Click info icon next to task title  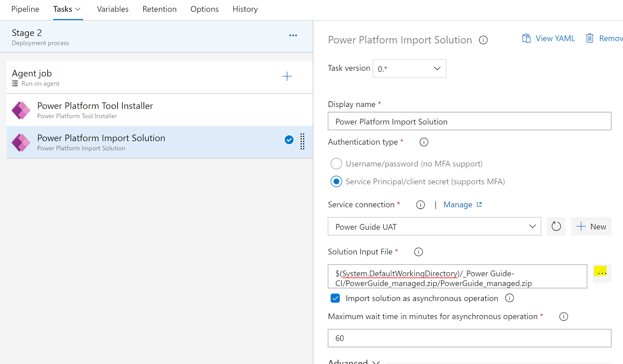click(x=483, y=40)
